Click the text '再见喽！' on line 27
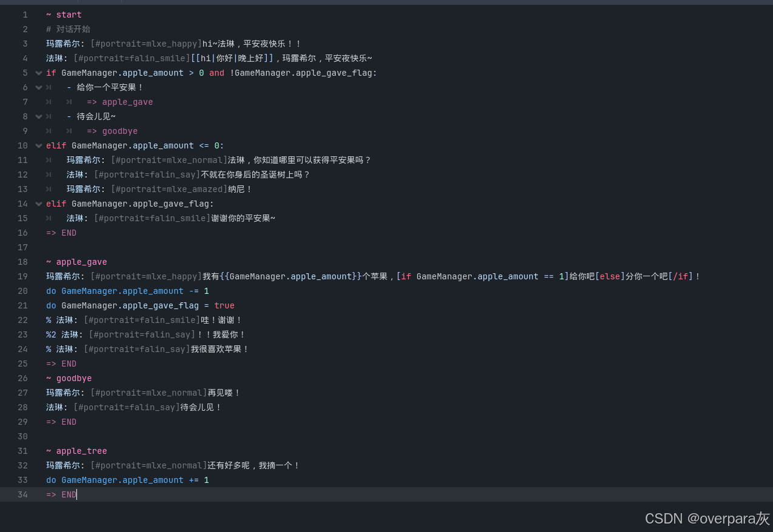Image resolution: width=773 pixels, height=532 pixels. [x=224, y=393]
